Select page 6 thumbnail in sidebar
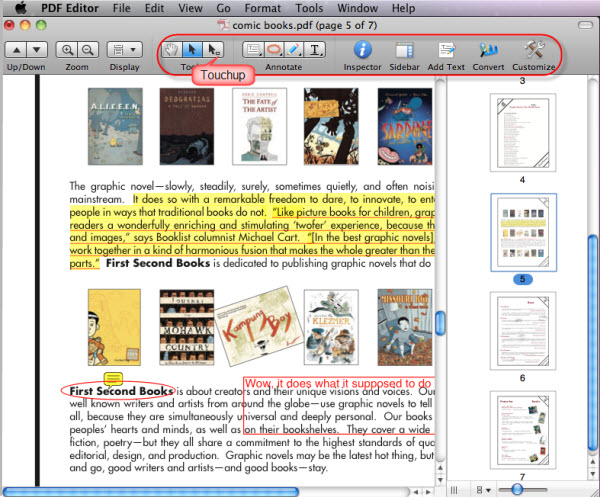600x497 pixels. point(523,331)
